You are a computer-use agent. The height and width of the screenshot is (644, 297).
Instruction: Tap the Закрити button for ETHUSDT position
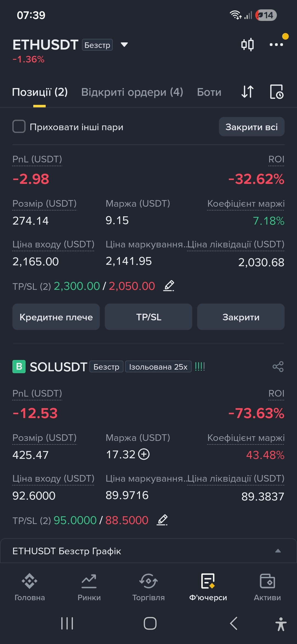tap(241, 317)
